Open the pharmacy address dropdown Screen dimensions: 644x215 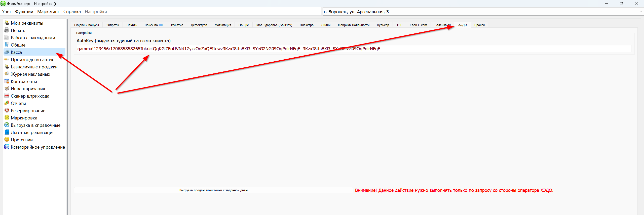[641, 12]
